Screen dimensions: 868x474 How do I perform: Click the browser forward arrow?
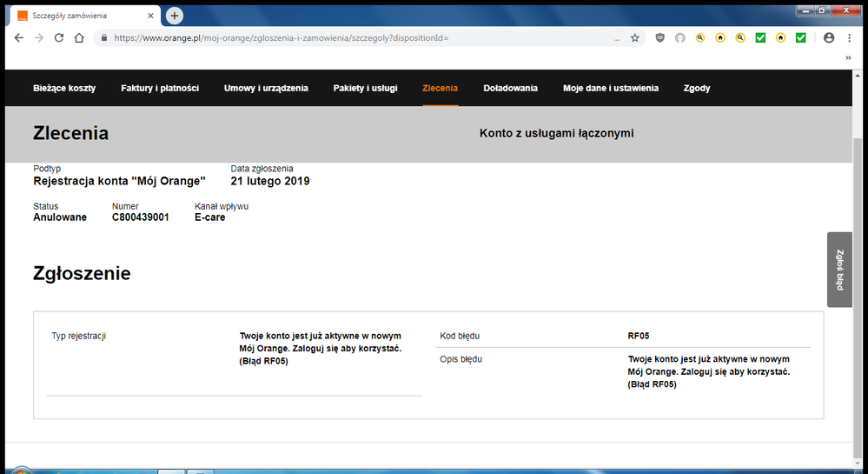click(39, 37)
